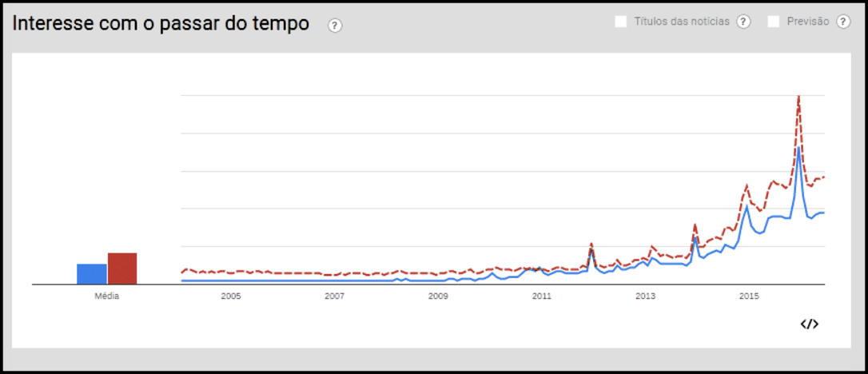Check the "Previsão" checkbox

coord(773,22)
